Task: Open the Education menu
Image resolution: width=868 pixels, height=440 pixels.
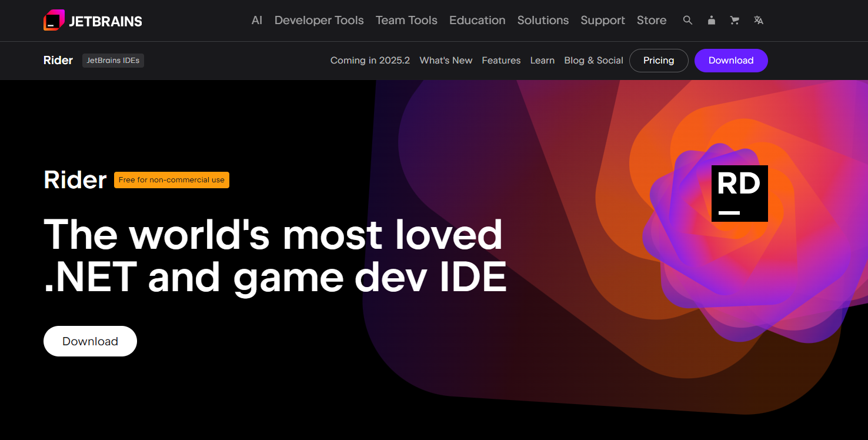Action: (478, 20)
